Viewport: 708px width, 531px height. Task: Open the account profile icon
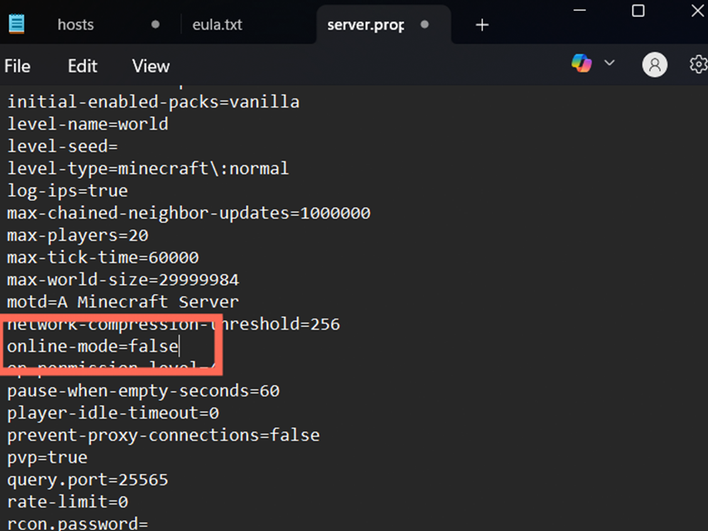pos(655,65)
